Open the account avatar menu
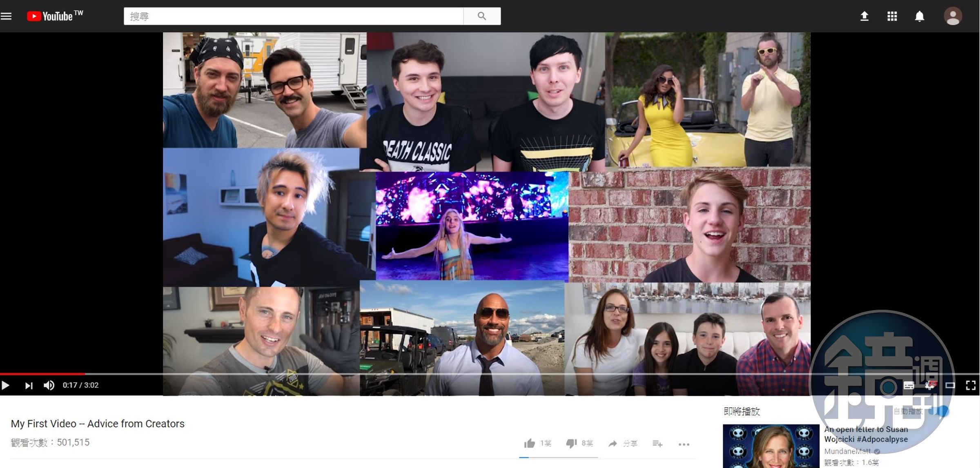 click(x=953, y=16)
